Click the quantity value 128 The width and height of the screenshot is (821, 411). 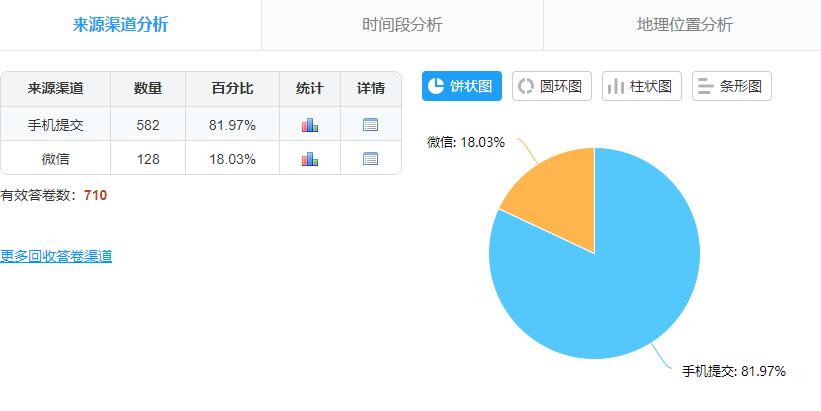148,159
